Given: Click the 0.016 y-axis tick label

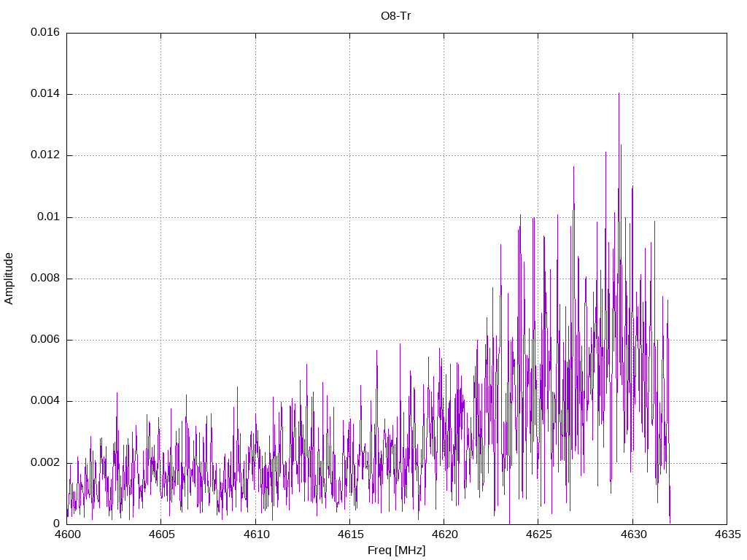Looking at the screenshot, I should click(45, 33).
